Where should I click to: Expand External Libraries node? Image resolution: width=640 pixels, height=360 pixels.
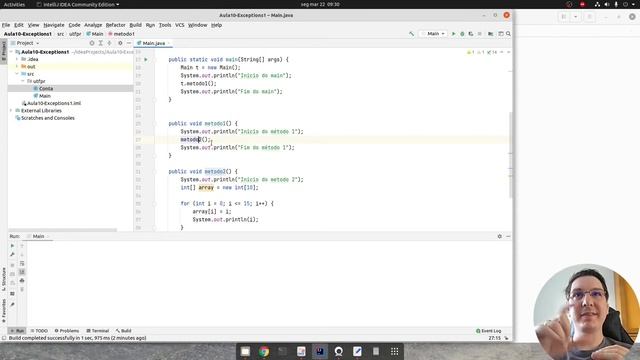[11, 111]
